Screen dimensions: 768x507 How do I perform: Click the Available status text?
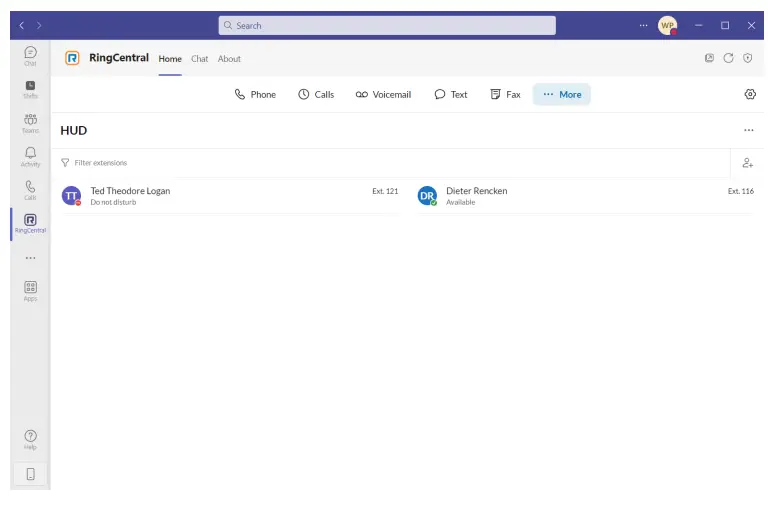point(460,202)
